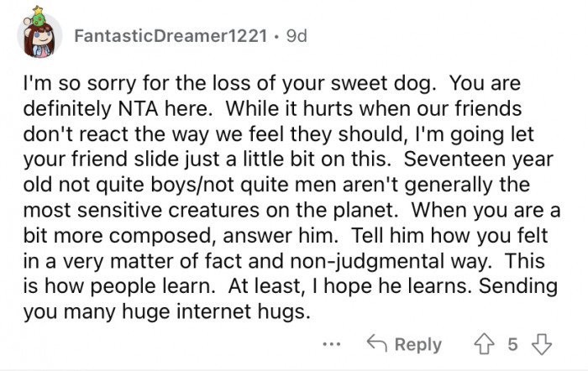Open the three-dot more options menu

pyautogui.click(x=331, y=344)
